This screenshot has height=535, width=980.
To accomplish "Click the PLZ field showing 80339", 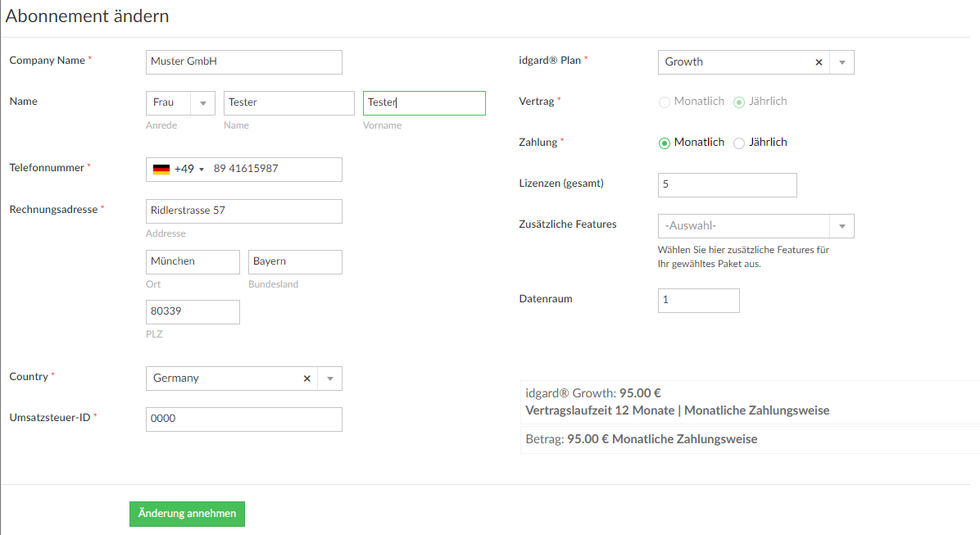I will [193, 312].
